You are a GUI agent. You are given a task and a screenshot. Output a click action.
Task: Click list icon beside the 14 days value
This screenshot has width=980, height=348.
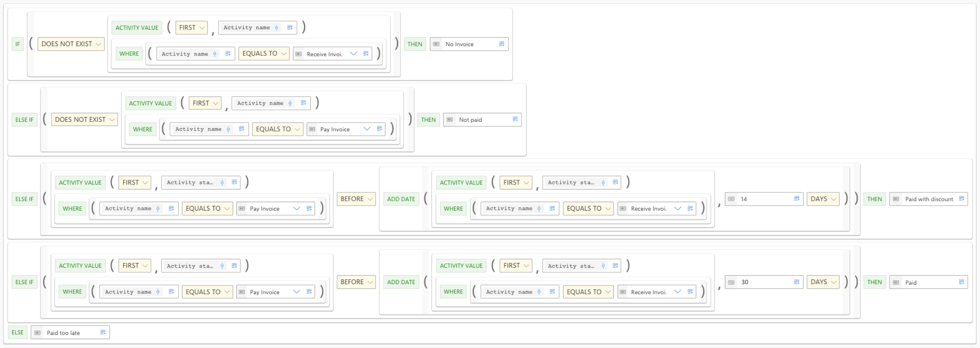coord(796,199)
